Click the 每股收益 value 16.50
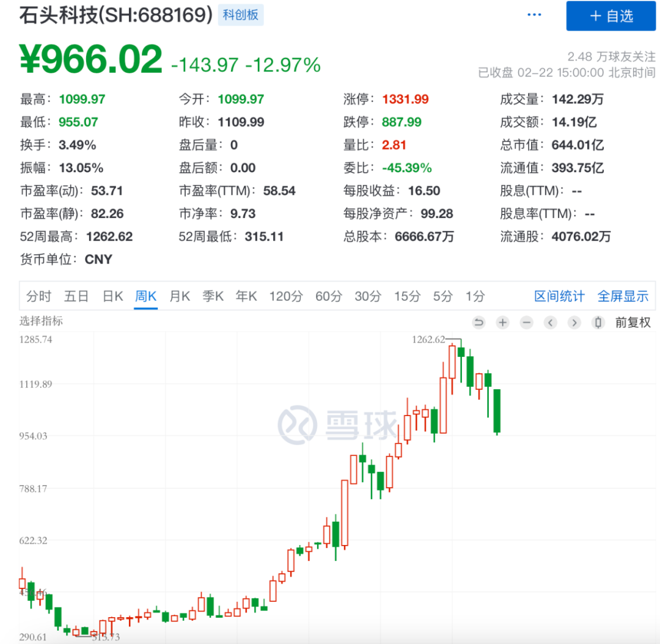 424,191
